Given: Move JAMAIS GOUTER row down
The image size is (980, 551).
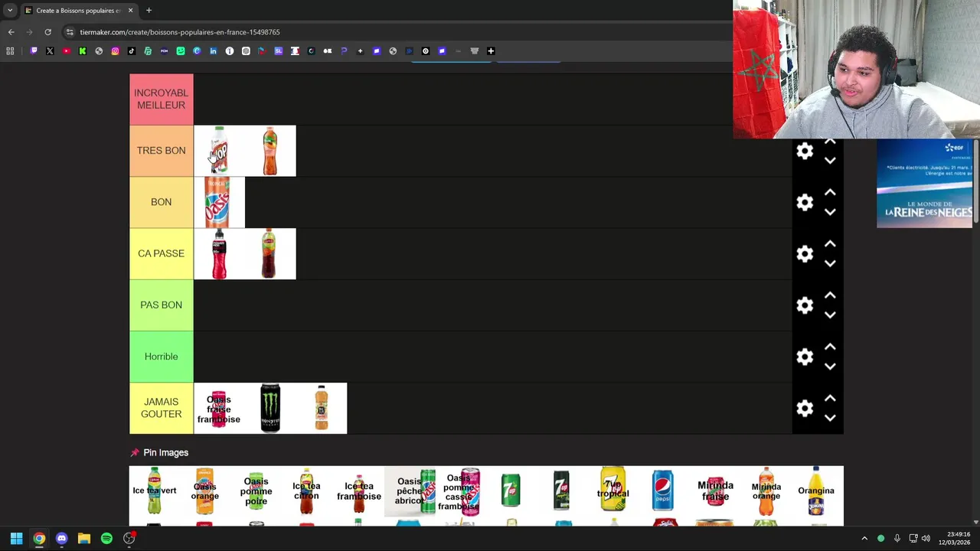Looking at the screenshot, I should point(830,418).
